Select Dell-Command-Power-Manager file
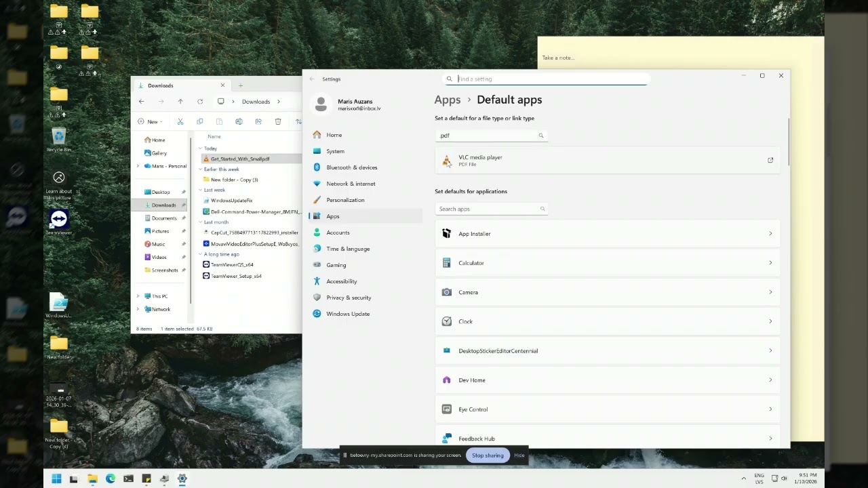 point(251,211)
